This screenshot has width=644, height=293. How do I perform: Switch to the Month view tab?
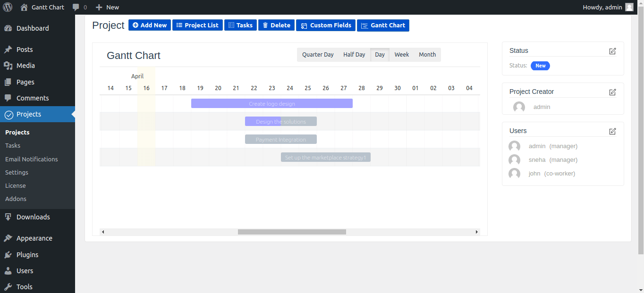click(427, 54)
